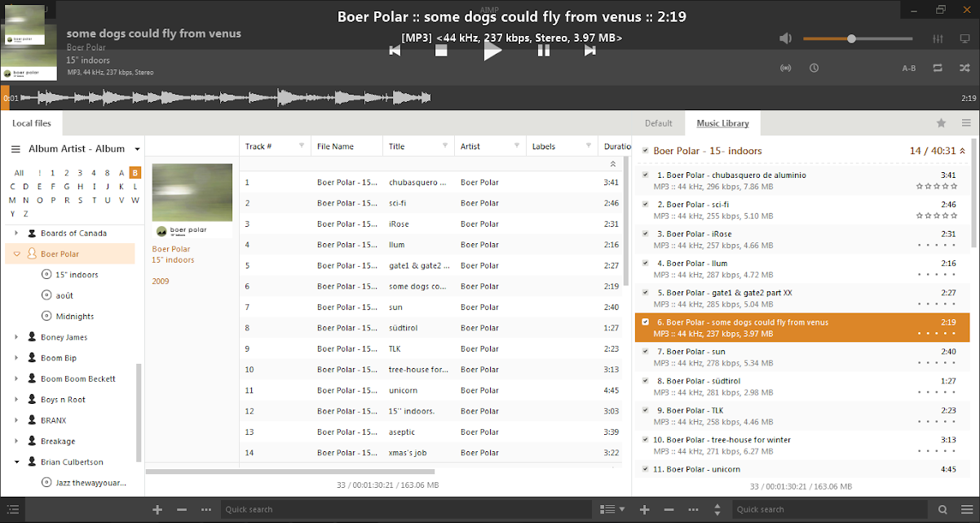The width and height of the screenshot is (980, 523).
Task: Expand Boards of Canada artist node
Action: (16, 233)
